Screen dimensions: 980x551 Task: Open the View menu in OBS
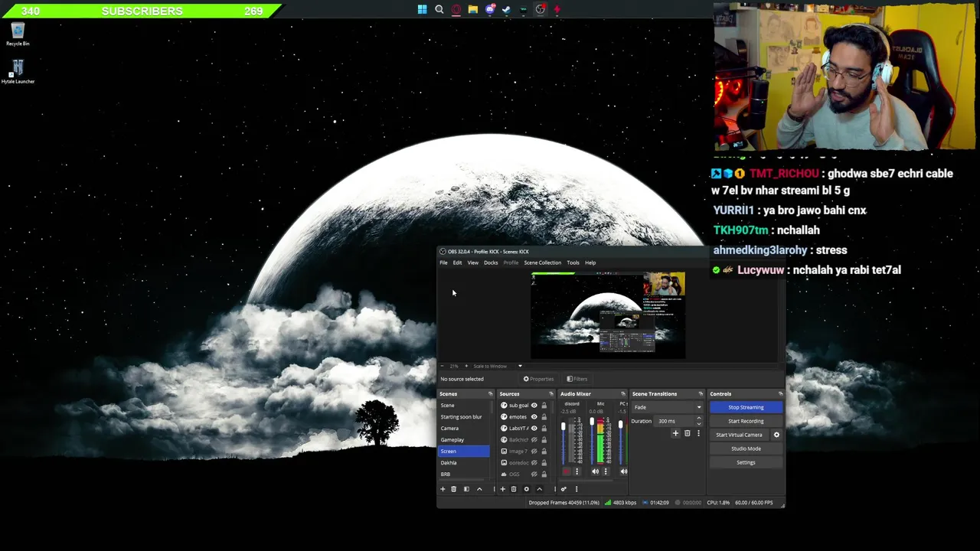tap(473, 262)
